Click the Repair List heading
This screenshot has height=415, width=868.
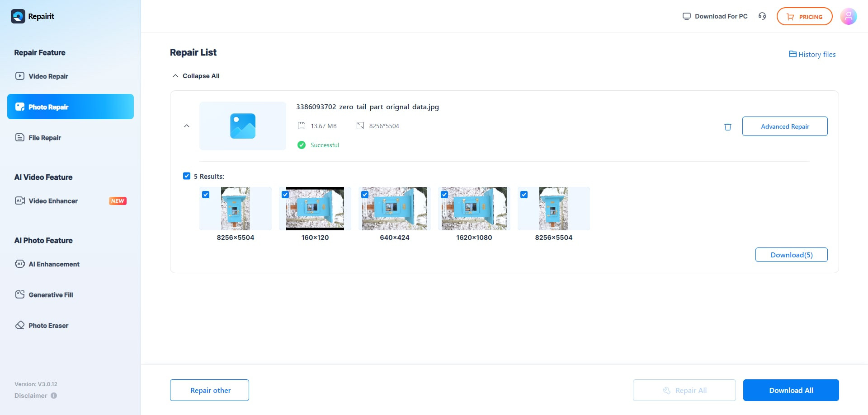(193, 52)
